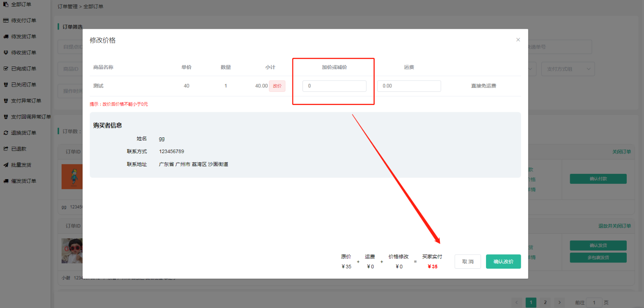644x308 pixels.
Task: Click the 改价 button beside subtotal 40.00
Action: coord(277,86)
